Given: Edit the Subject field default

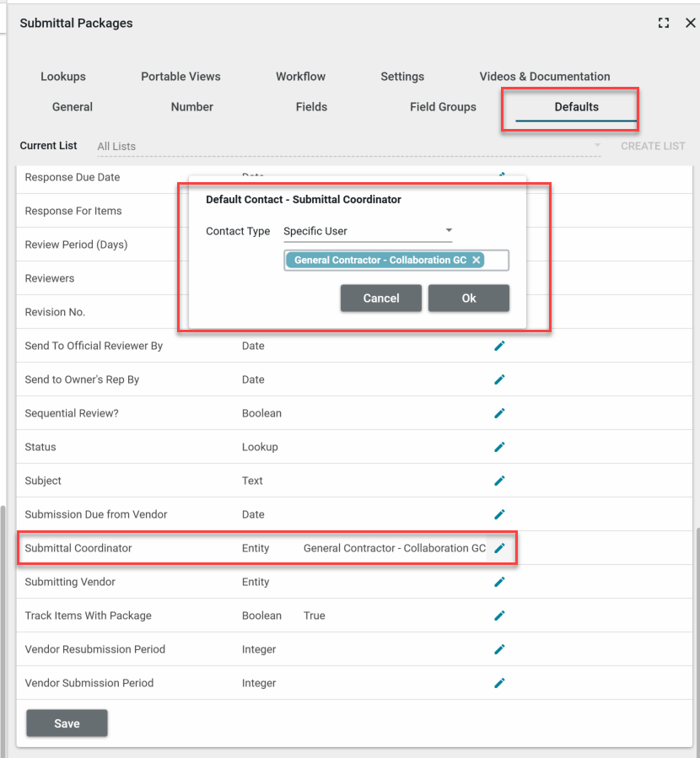Looking at the screenshot, I should 499,481.
